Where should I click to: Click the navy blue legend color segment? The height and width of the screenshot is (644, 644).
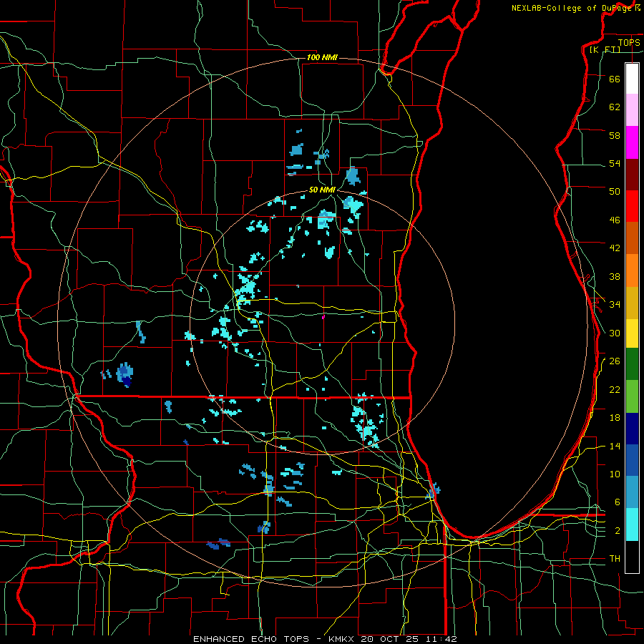click(x=632, y=429)
